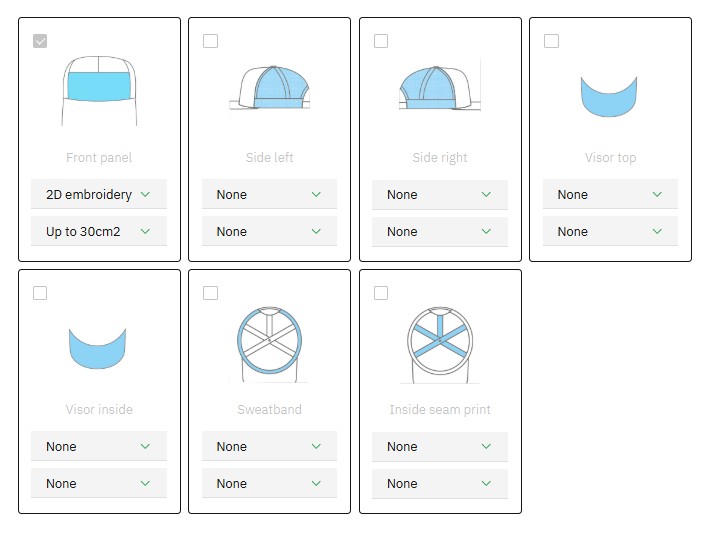Uncheck the Front panel checkbox
The image size is (712, 540).
click(40, 41)
